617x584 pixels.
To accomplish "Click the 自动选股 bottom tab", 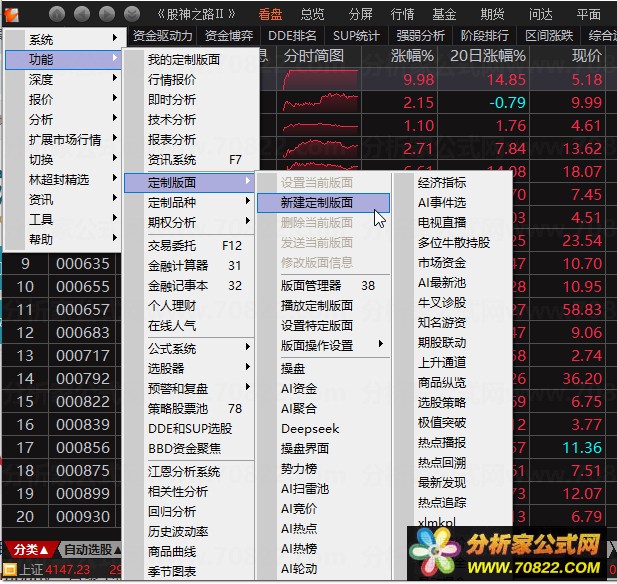I will coord(91,549).
